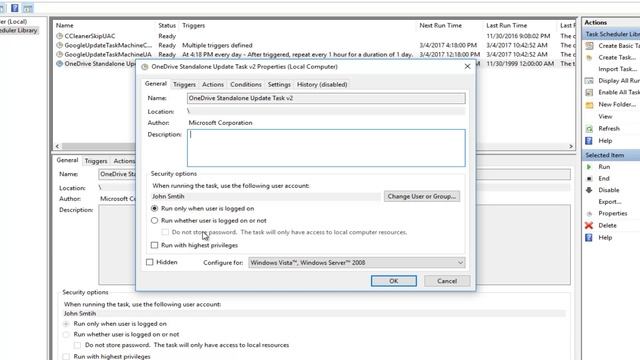The width and height of the screenshot is (640, 360).
Task: Click the green Run arrow icon
Action: pos(589,167)
